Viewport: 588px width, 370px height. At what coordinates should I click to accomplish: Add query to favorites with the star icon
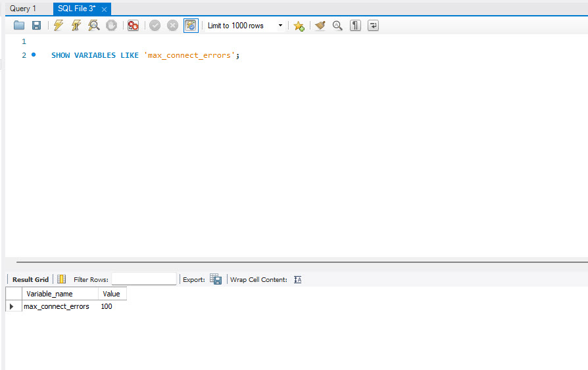click(x=299, y=26)
